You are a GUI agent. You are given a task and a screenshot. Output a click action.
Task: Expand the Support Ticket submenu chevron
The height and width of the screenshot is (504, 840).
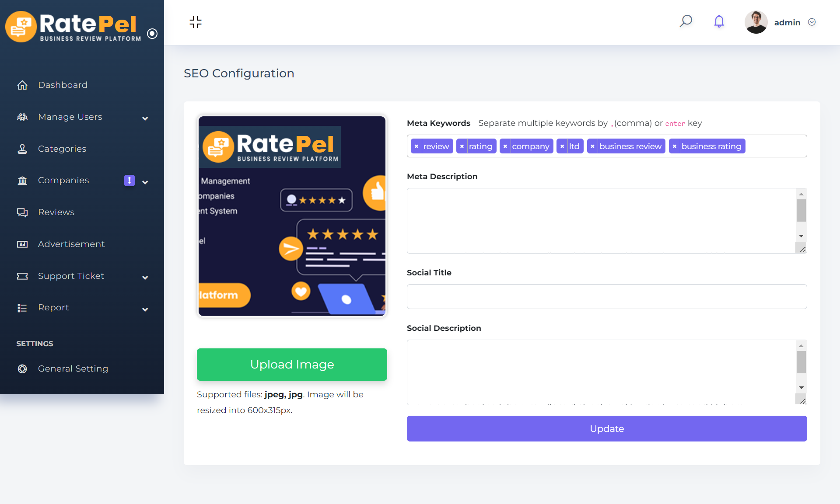click(145, 278)
